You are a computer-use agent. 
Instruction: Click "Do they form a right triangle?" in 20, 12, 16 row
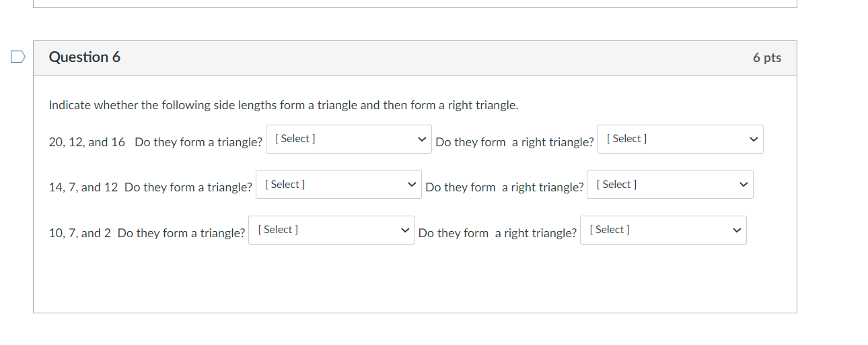tap(515, 142)
